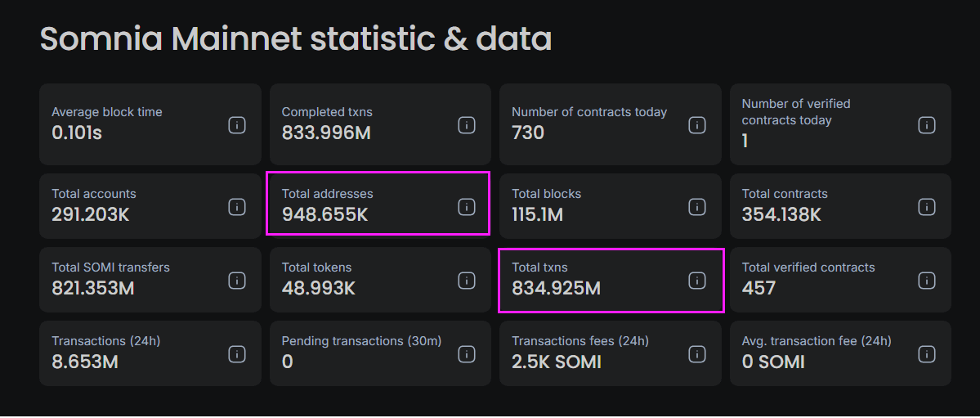Open info icon for Total contracts
The width and height of the screenshot is (980, 418).
[926, 207]
